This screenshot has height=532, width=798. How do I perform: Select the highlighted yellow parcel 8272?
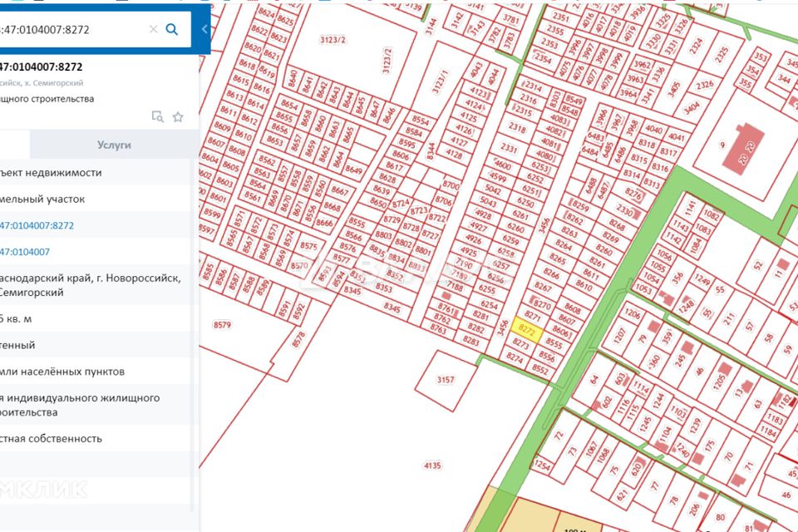point(526,330)
